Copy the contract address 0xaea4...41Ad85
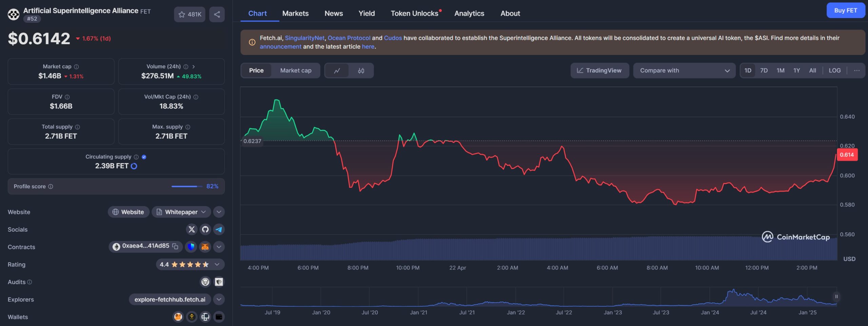 point(175,246)
